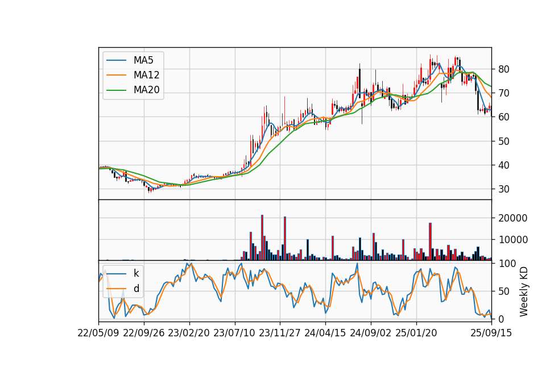The image size is (546, 392).
Task: Click the MA20 legend label
Action: 146,90
